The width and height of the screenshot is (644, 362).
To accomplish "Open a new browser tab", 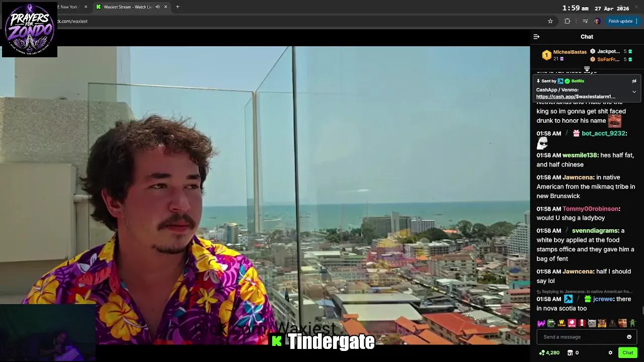I will [178, 7].
